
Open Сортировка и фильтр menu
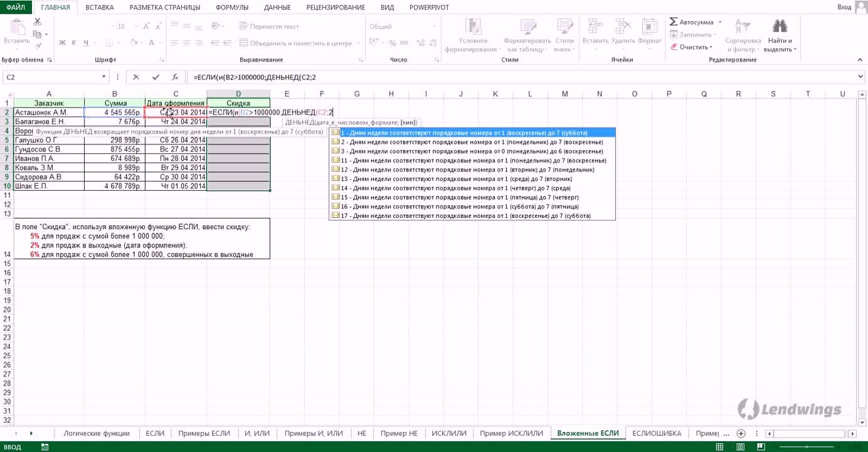[x=743, y=36]
